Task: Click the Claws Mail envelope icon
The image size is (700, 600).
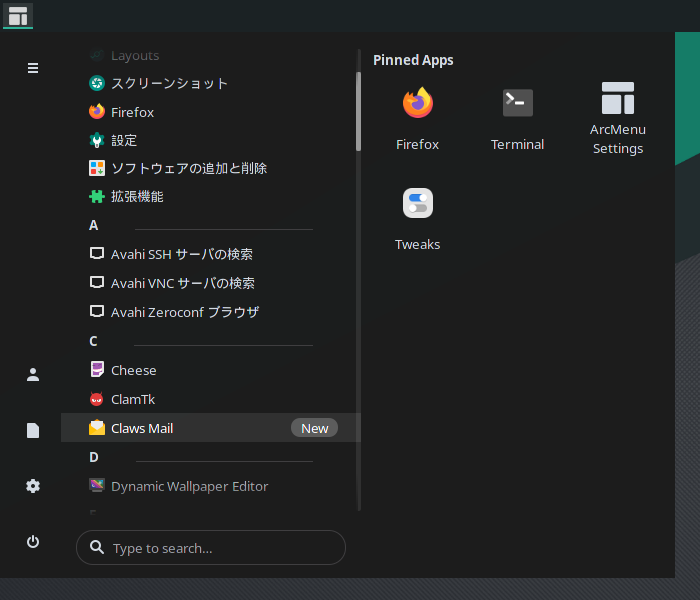Action: click(97, 428)
